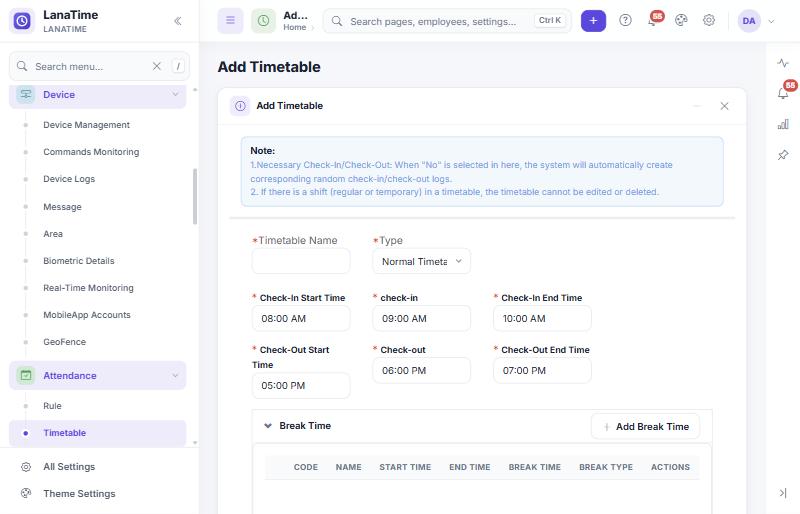Viewport: 800px width, 514px height.
Task: Click Check-out 06:00 PM time field
Action: pos(421,371)
